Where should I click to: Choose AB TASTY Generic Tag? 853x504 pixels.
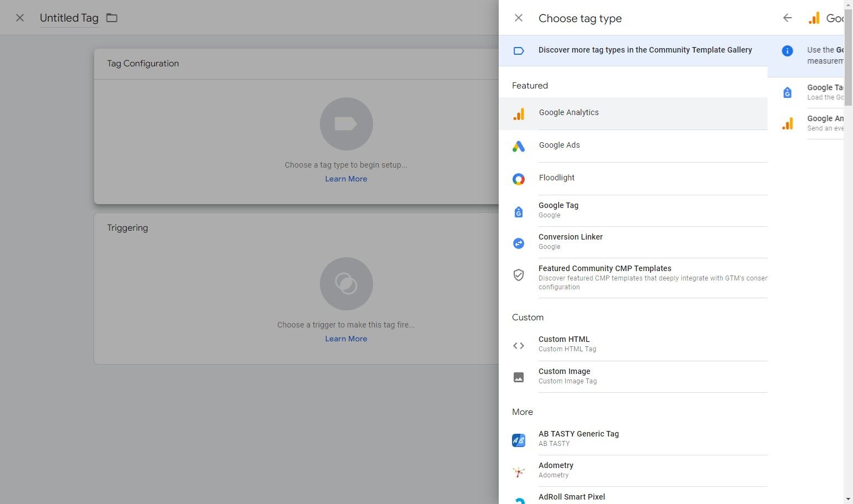coord(633,439)
